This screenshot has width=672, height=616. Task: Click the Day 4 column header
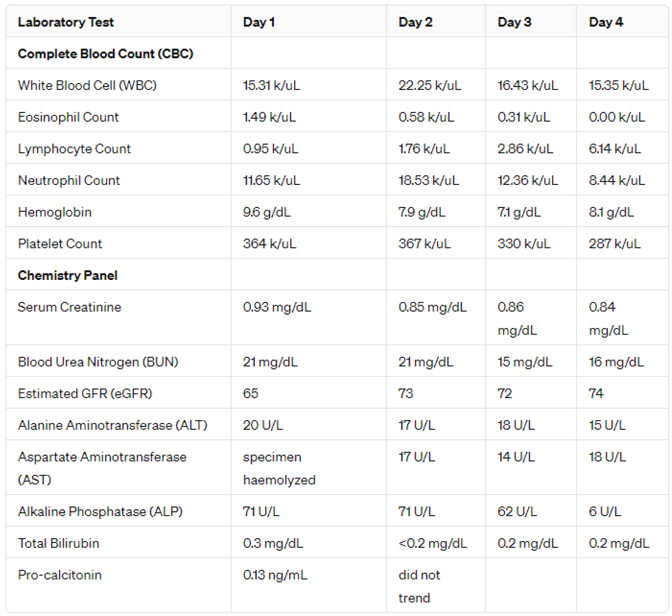[606, 22]
